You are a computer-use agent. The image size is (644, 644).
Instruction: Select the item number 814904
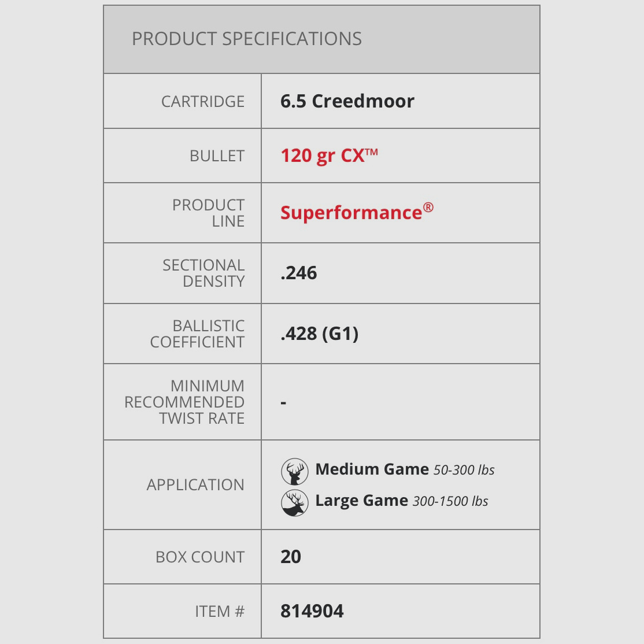click(312, 611)
